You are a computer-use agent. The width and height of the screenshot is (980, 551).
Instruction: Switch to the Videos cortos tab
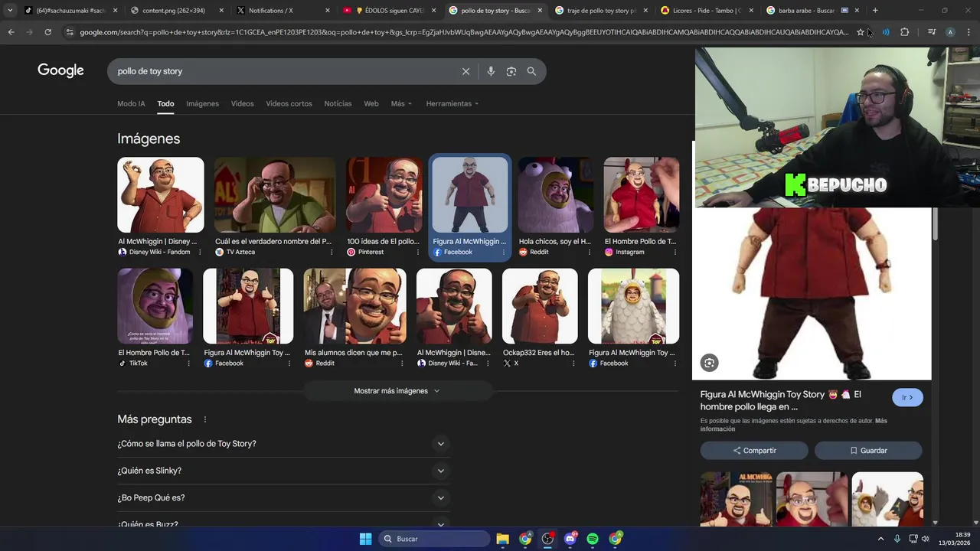tap(289, 103)
